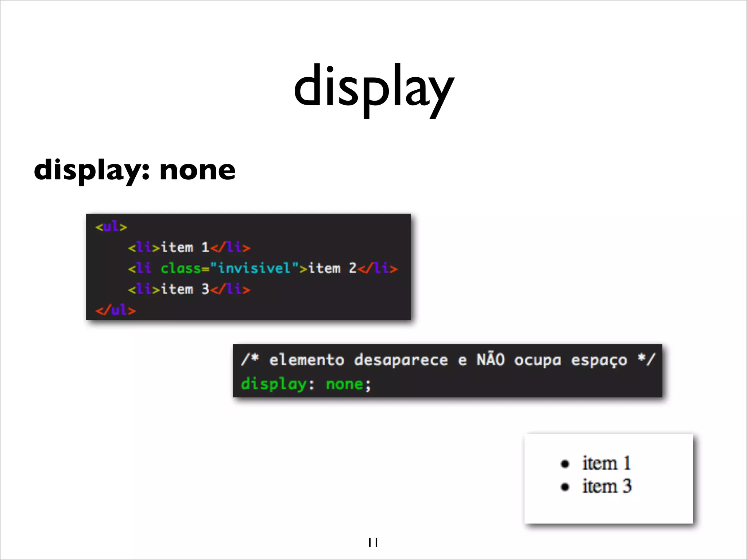Click the CSS rule 'display: none;'

pos(306,384)
